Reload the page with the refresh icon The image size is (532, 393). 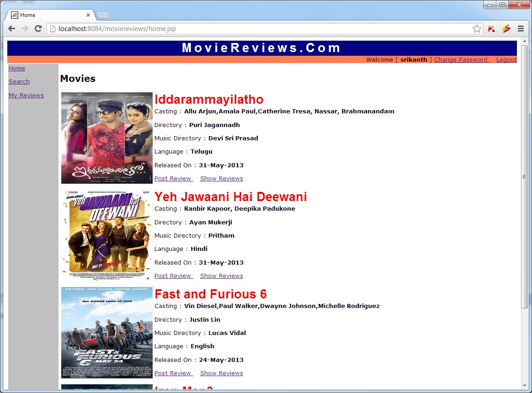[x=38, y=28]
